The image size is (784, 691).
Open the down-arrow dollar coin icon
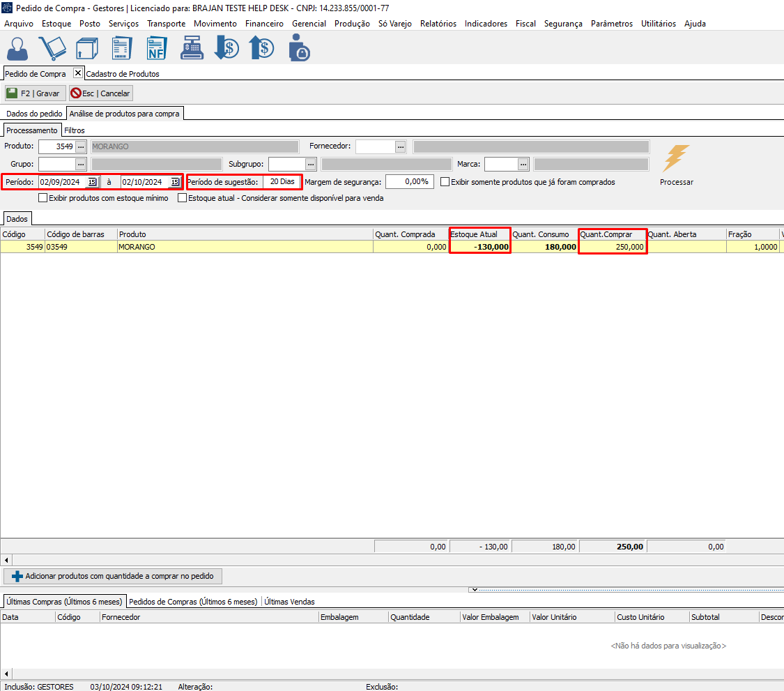pos(226,48)
